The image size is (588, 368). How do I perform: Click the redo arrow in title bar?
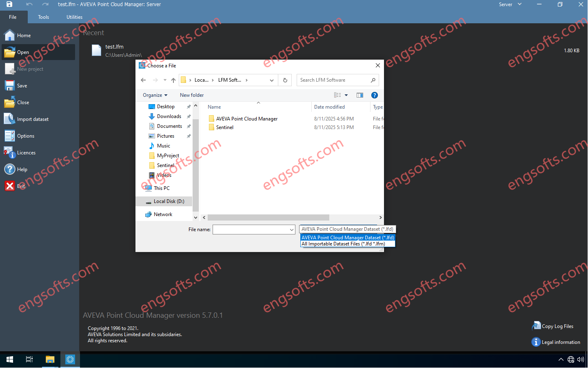(x=45, y=4)
